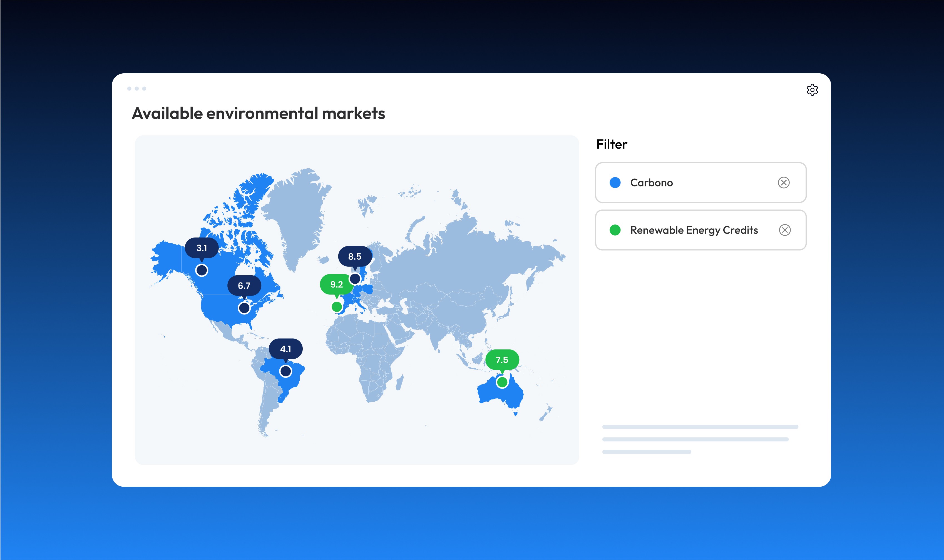This screenshot has height=560, width=944.
Task: Click the green Renewable Energy Credits dot
Action: coord(615,230)
